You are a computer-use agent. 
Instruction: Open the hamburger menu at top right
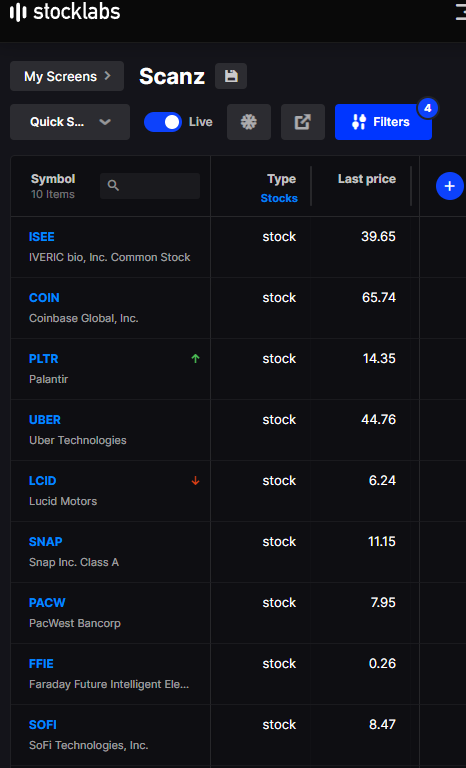click(461, 12)
